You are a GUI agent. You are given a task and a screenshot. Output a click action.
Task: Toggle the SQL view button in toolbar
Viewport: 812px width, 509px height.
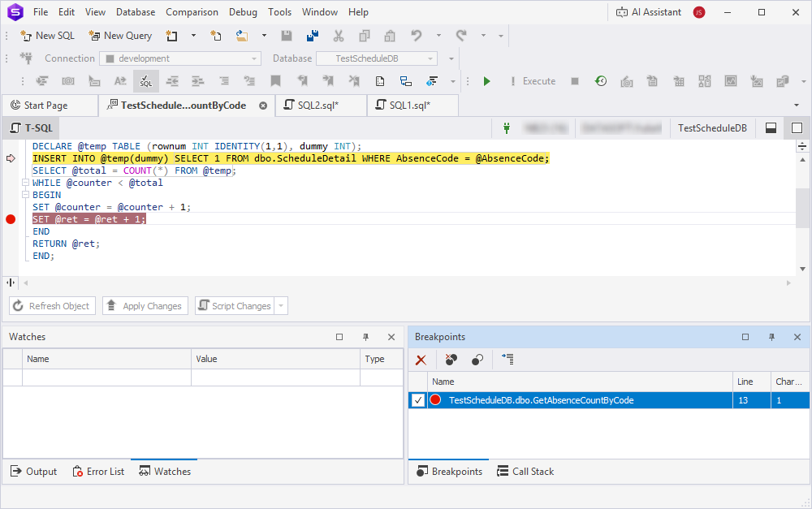click(146, 81)
